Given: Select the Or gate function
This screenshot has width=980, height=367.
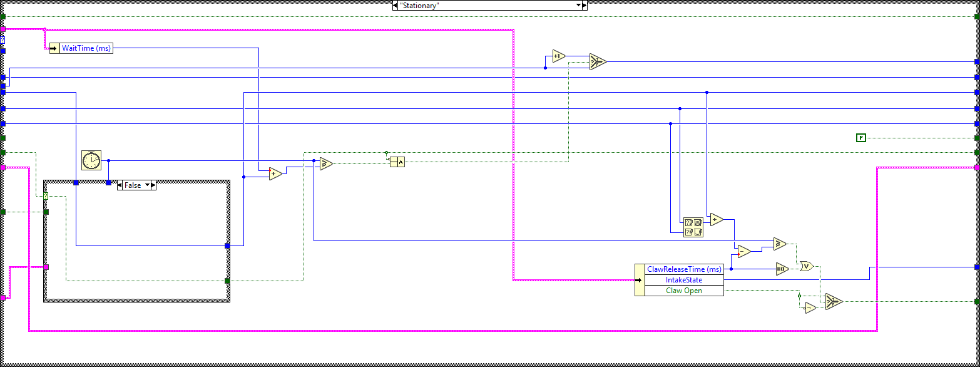Looking at the screenshot, I should tap(805, 266).
